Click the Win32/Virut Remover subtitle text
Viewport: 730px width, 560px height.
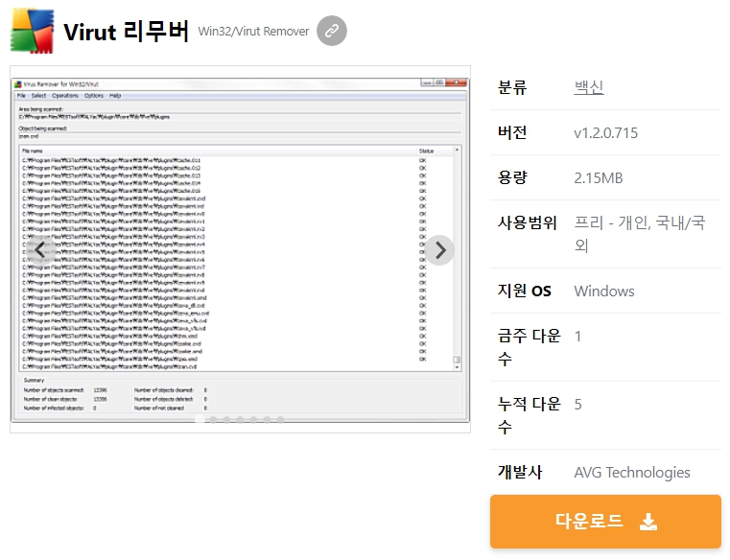pos(253,32)
